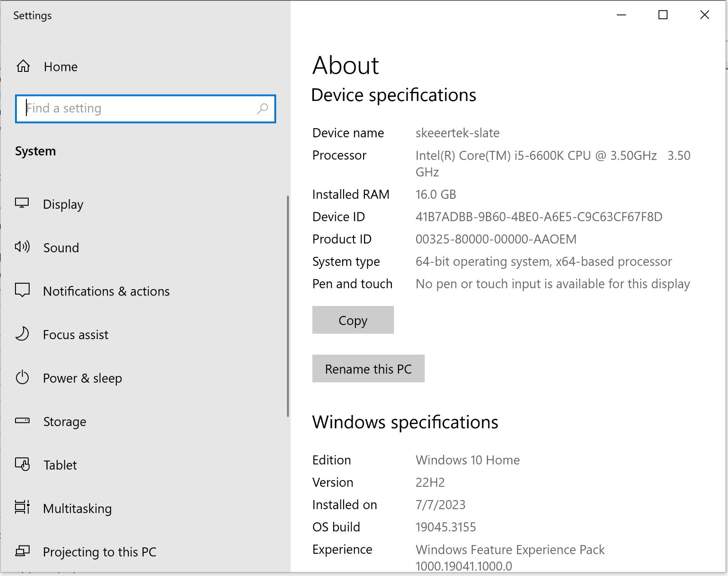Click the Product ID label

point(342,239)
